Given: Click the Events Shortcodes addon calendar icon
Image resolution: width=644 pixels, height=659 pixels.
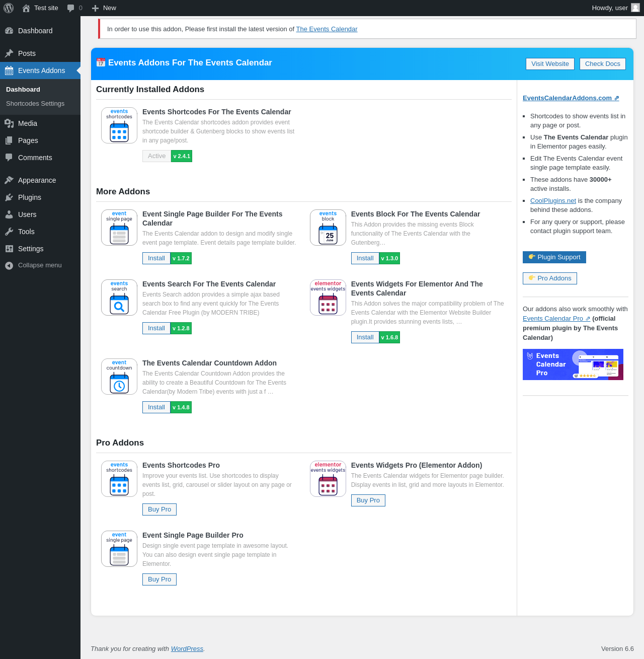Looking at the screenshot, I should (x=119, y=125).
